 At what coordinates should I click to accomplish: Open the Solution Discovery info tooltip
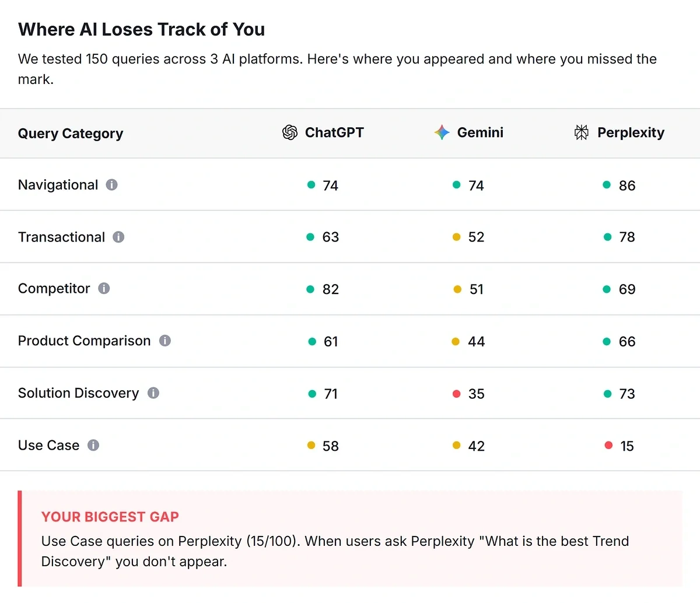(x=153, y=393)
